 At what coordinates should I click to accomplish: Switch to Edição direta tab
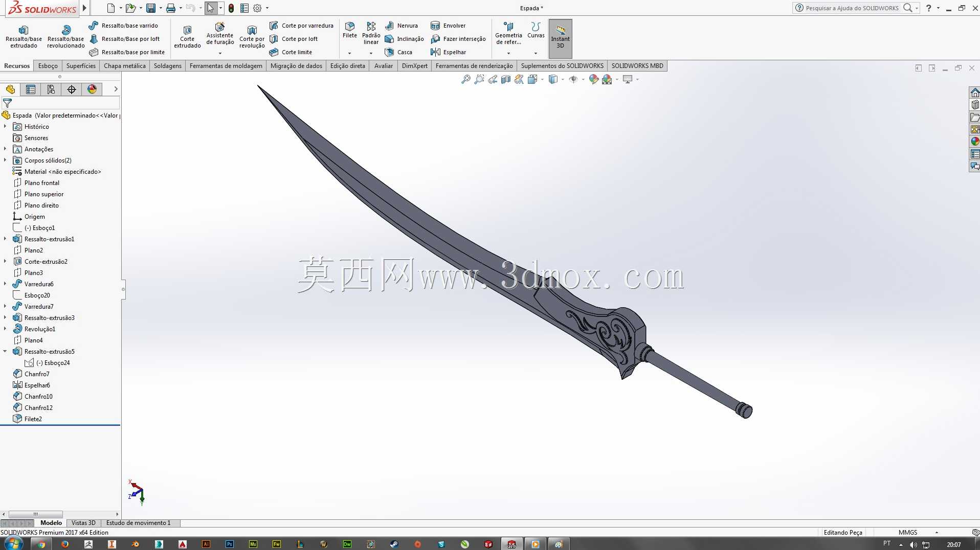[348, 66]
